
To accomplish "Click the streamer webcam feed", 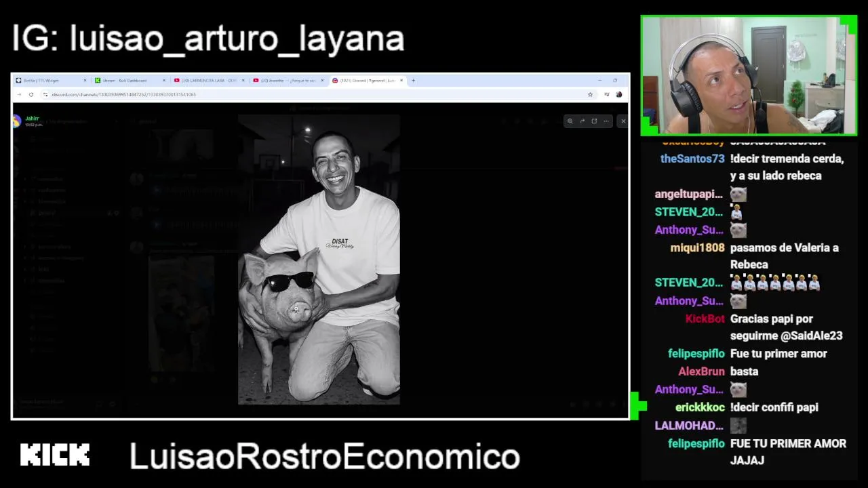I will point(749,75).
